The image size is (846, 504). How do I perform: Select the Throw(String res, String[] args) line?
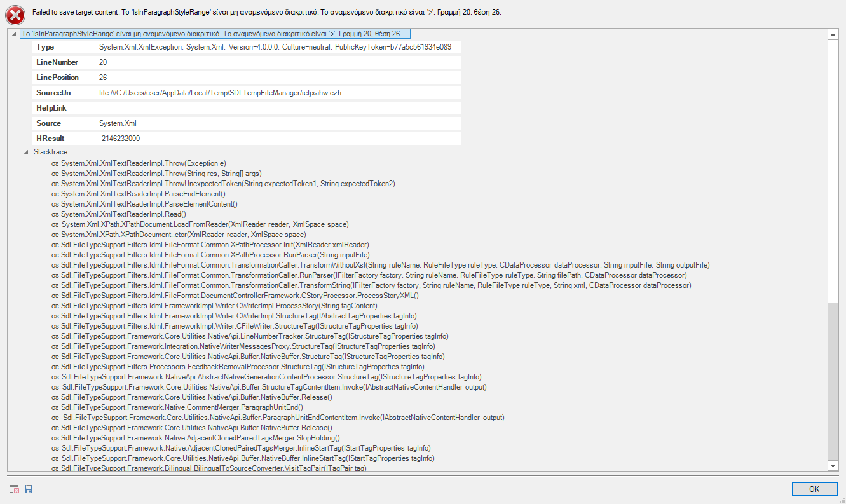[156, 174]
